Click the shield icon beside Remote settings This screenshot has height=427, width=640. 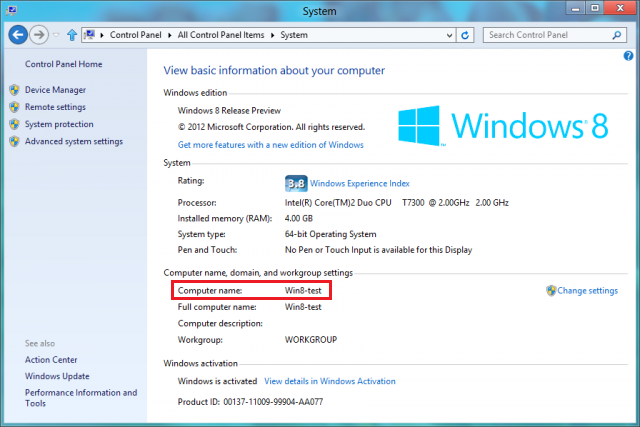(14, 107)
